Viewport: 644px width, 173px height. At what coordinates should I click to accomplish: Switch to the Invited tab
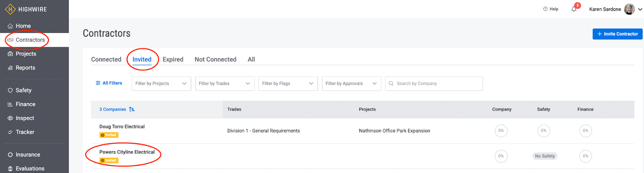142,59
